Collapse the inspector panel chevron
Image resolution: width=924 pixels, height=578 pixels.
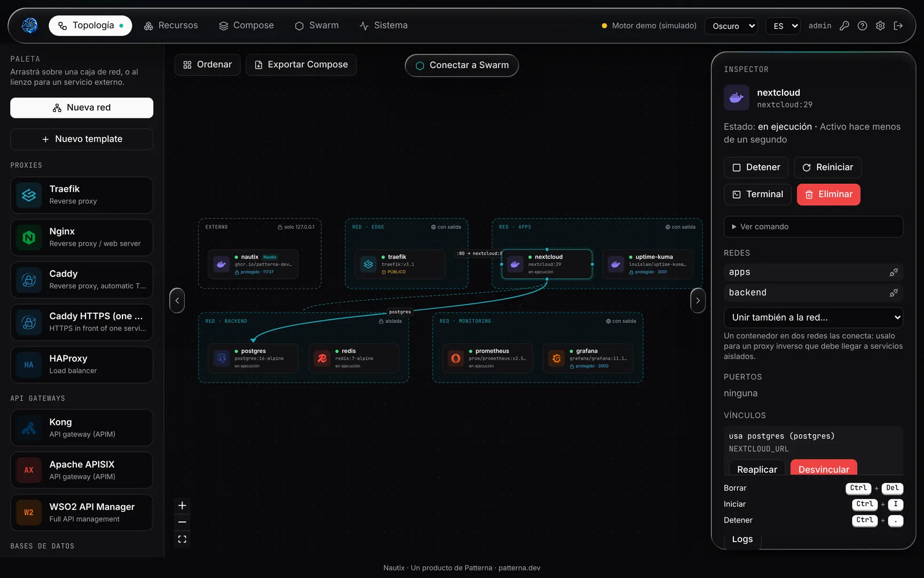698,301
